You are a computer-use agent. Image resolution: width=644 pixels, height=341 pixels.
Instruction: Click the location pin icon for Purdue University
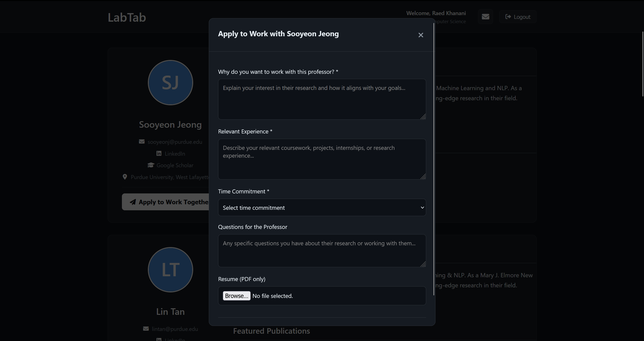click(125, 177)
